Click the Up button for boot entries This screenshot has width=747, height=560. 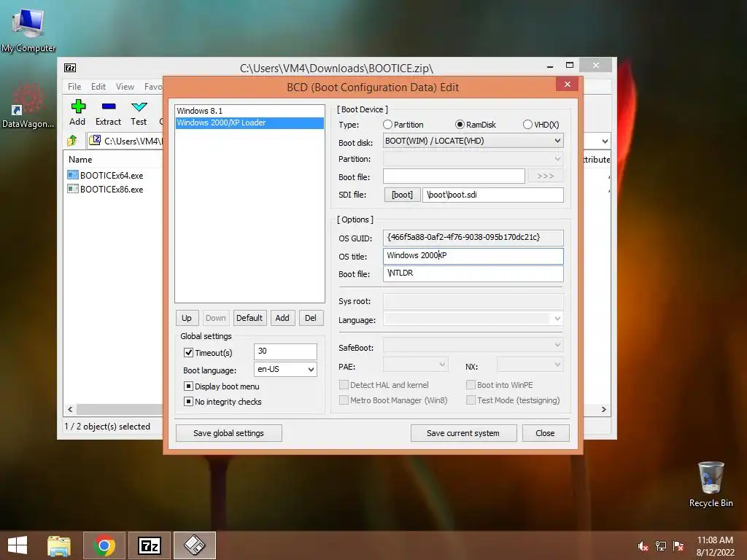point(186,318)
